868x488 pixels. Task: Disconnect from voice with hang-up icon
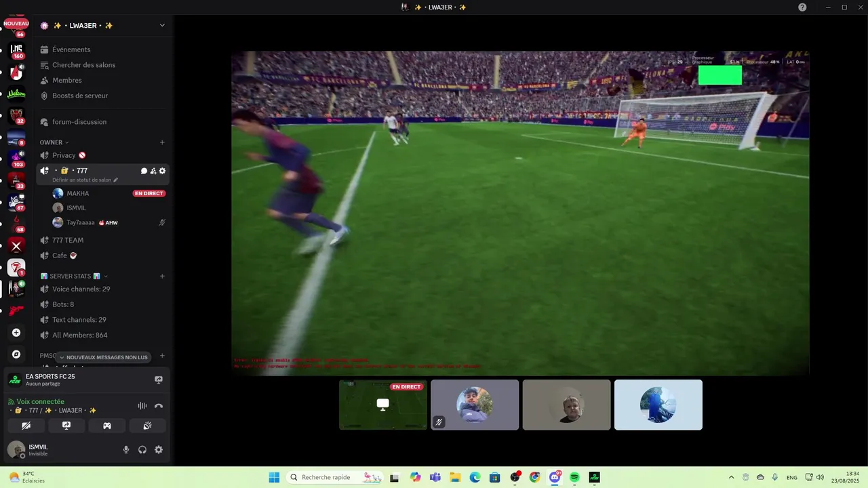(x=159, y=406)
